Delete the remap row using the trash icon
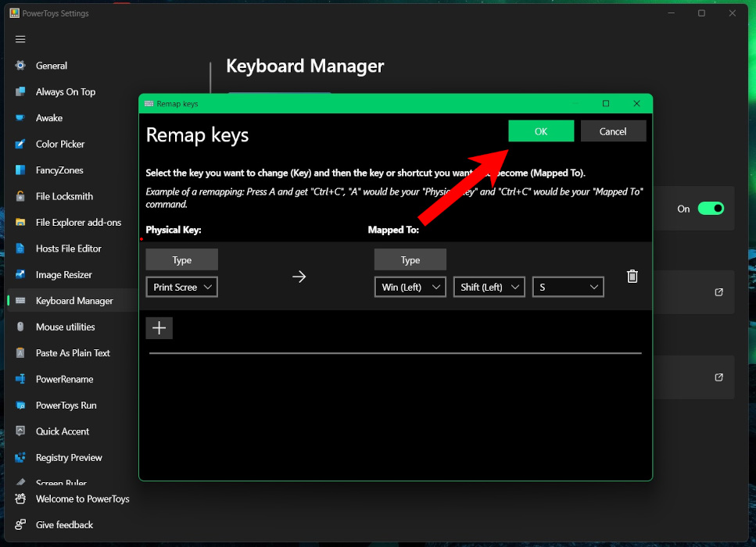Screen dimensions: 756x547 632,276
